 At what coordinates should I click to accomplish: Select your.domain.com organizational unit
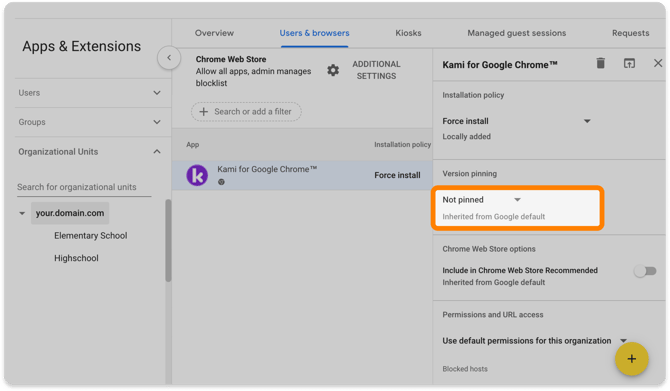coord(70,213)
